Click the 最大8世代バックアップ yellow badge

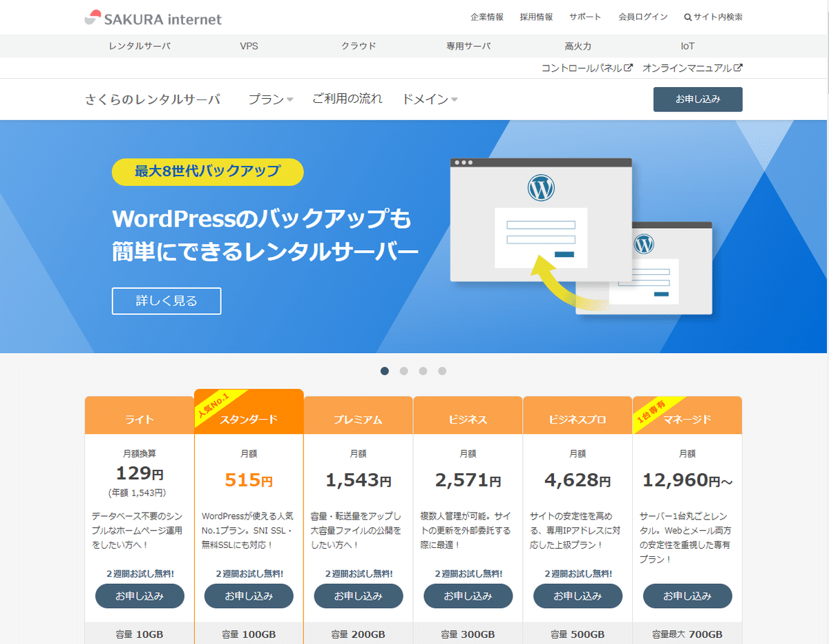207,172
